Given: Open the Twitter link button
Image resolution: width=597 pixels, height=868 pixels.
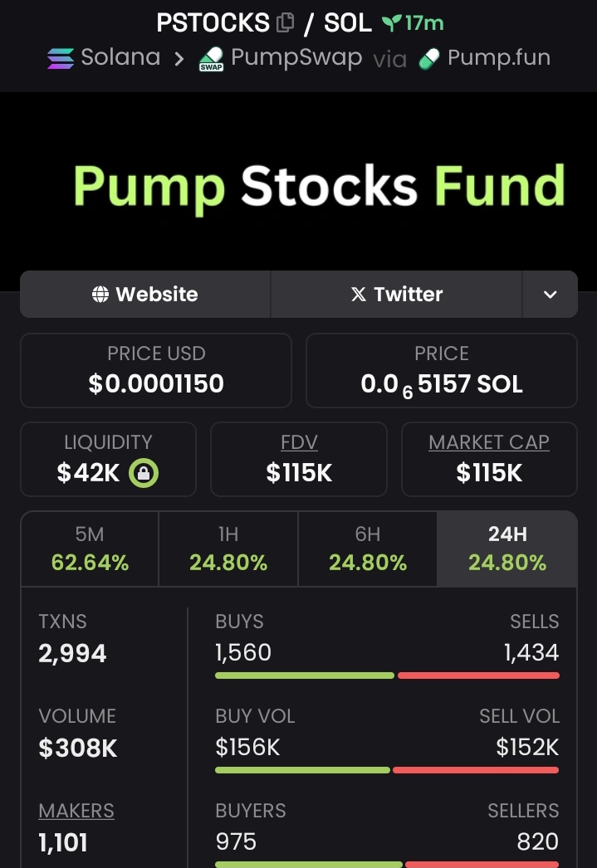Looking at the screenshot, I should tap(397, 295).
